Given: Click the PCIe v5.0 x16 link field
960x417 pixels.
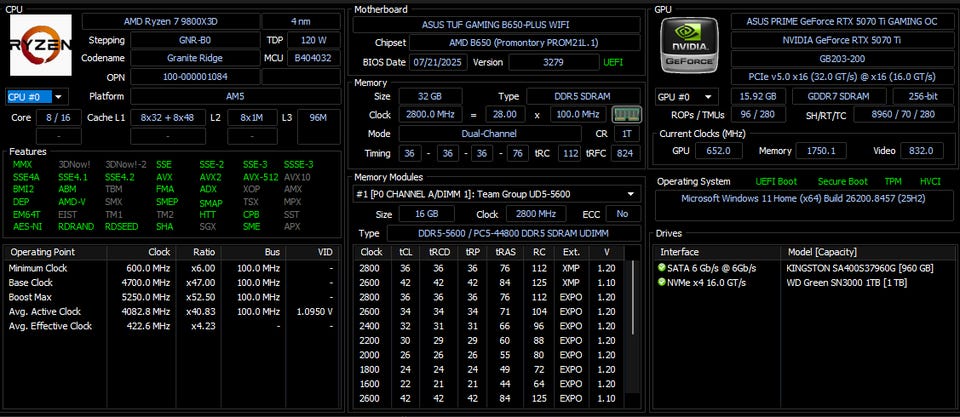Looking at the screenshot, I should [842, 77].
